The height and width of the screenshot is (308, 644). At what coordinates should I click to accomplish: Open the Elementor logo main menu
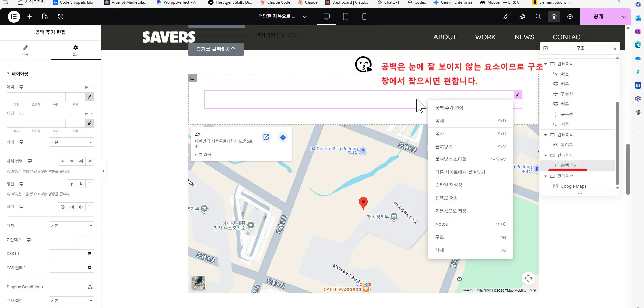pyautogui.click(x=14, y=17)
